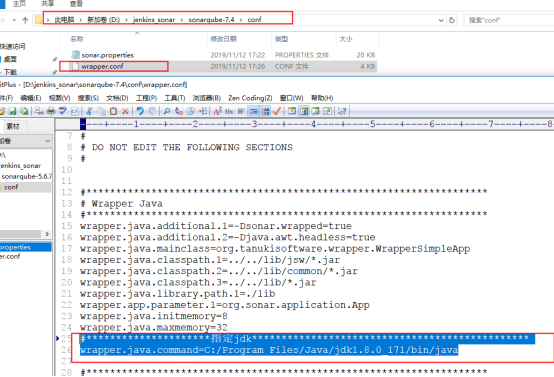Click the View in Browser icon
The height and width of the screenshot is (377, 554).
tap(75, 111)
